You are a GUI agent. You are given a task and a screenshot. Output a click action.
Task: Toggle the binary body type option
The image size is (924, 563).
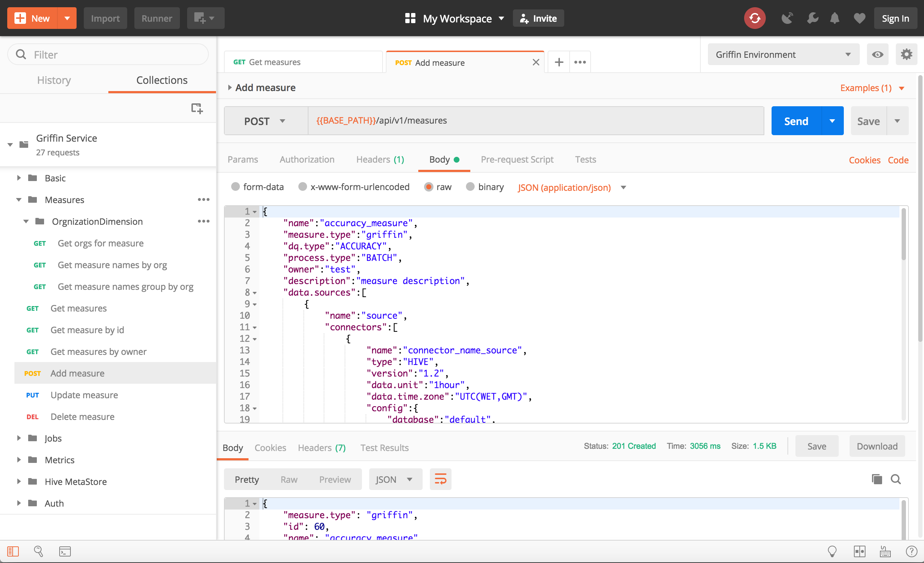[x=469, y=188]
